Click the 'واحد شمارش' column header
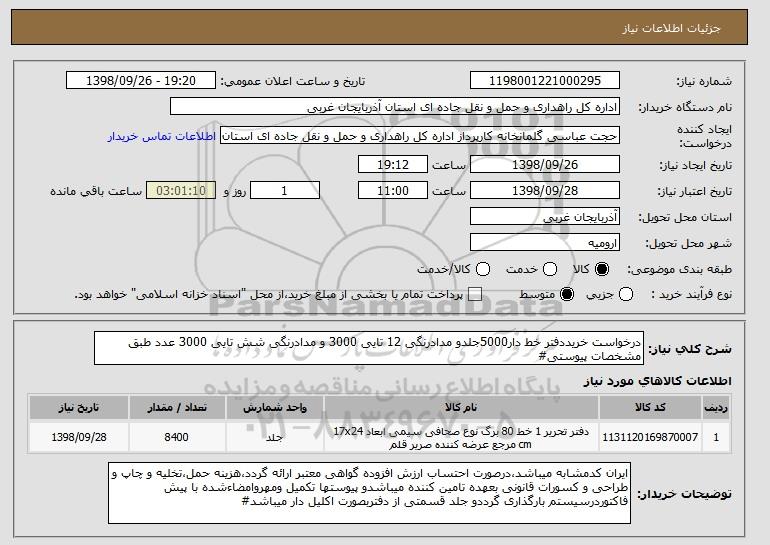This screenshot has width=770, height=545. [x=275, y=408]
